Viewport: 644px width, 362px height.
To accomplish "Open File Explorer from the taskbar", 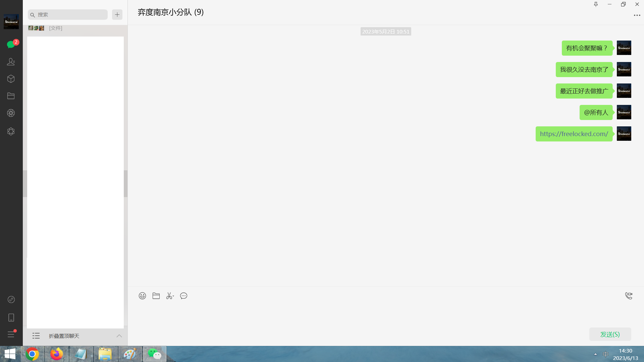I will pos(105,354).
